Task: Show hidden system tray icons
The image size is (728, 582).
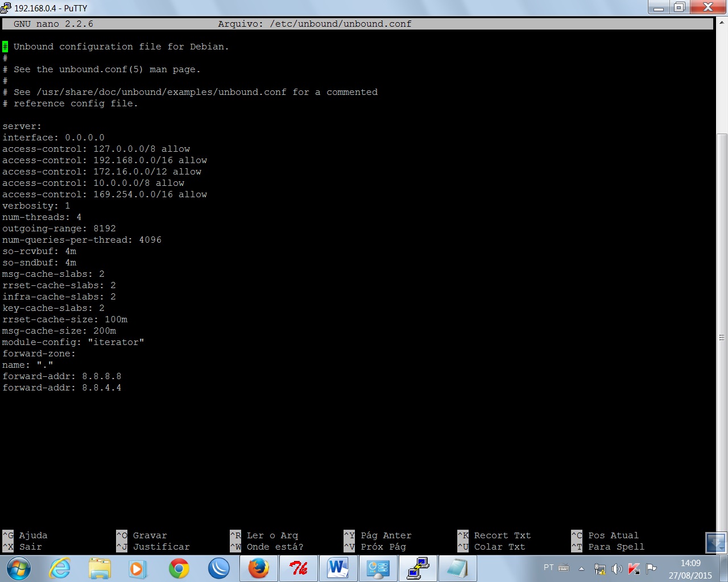Action: point(581,568)
